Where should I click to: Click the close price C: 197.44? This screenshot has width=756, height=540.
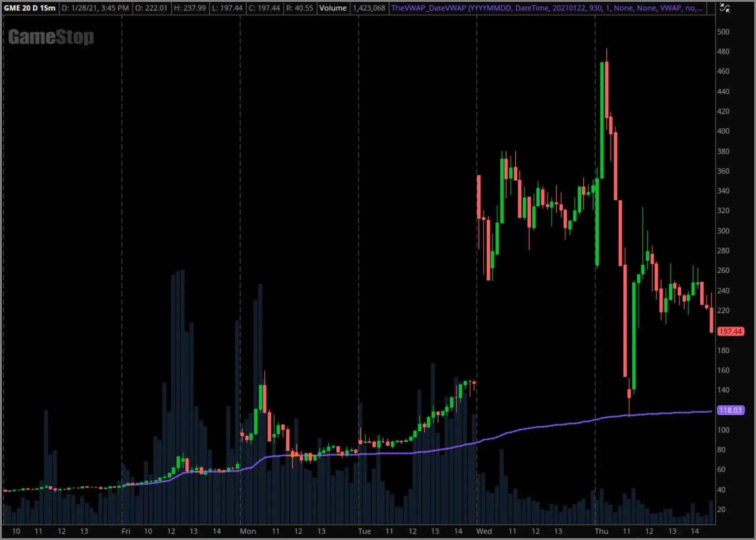pos(264,8)
